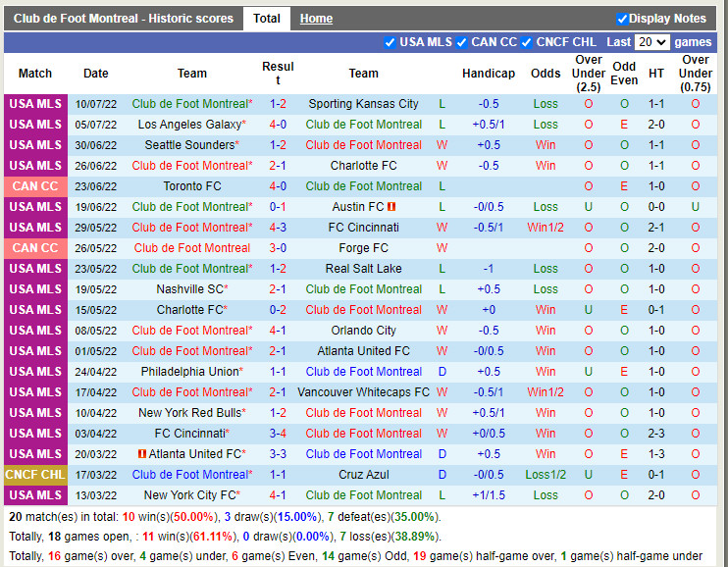
Task: Open the Seattle Sounders team link
Action: coord(188,145)
